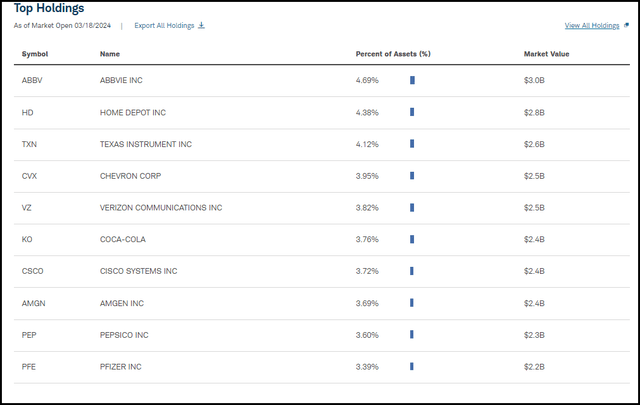Click the PEPSICO INC name

pos(124,335)
